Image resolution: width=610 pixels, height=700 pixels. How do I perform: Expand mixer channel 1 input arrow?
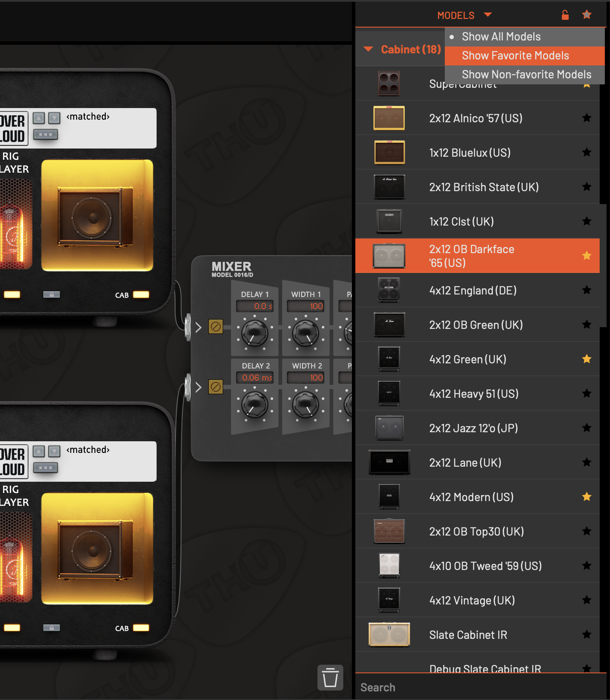pyautogui.click(x=198, y=327)
